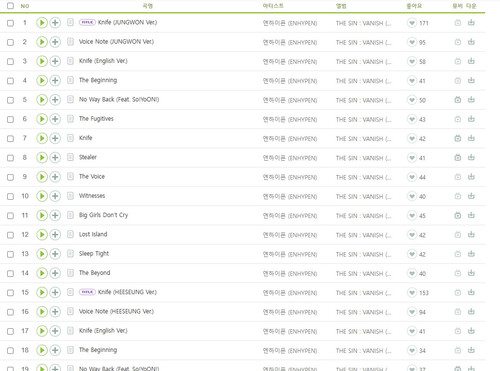Image resolution: width=500 pixels, height=371 pixels.
Task: Open THE SIN : VANISH album in Witnesses row
Action: click(363, 197)
